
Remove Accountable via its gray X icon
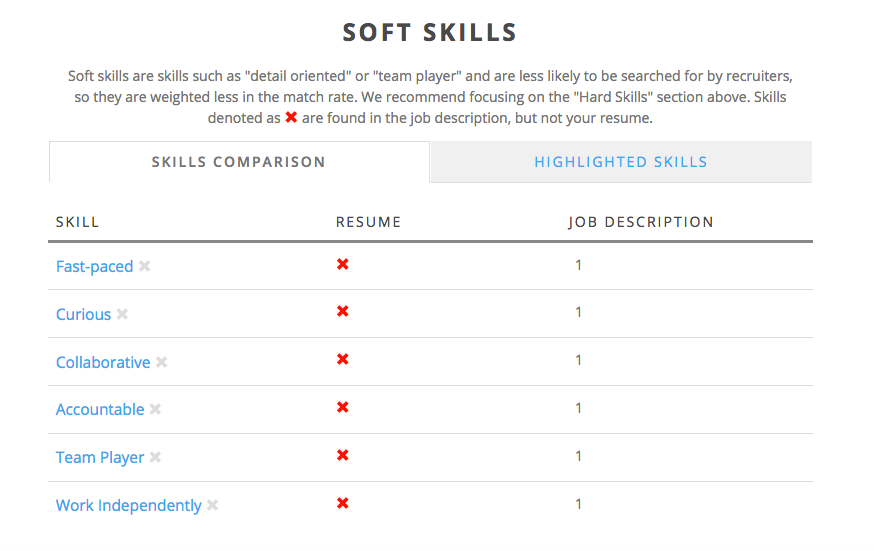[156, 409]
